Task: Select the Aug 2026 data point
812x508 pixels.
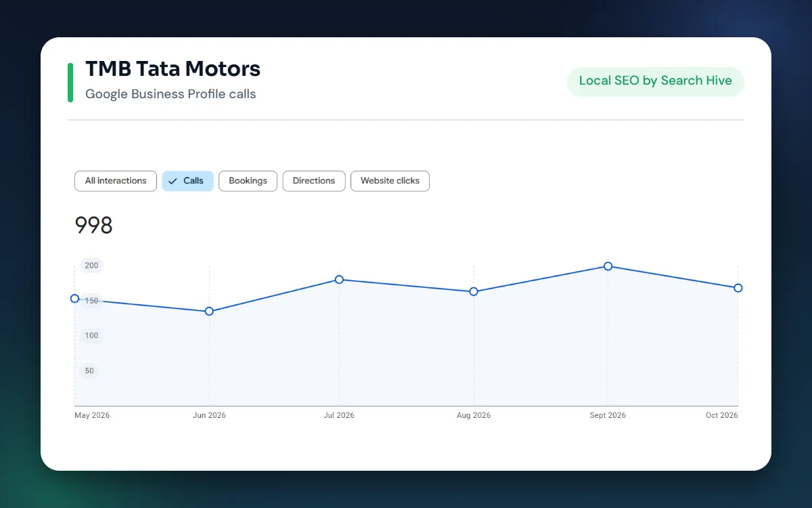Action: tap(474, 292)
